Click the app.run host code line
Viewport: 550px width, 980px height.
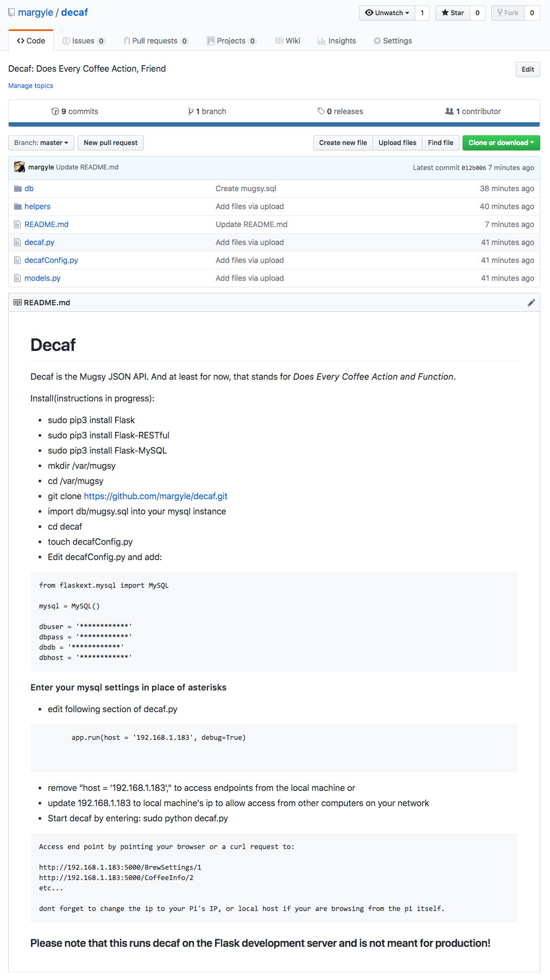click(x=159, y=738)
